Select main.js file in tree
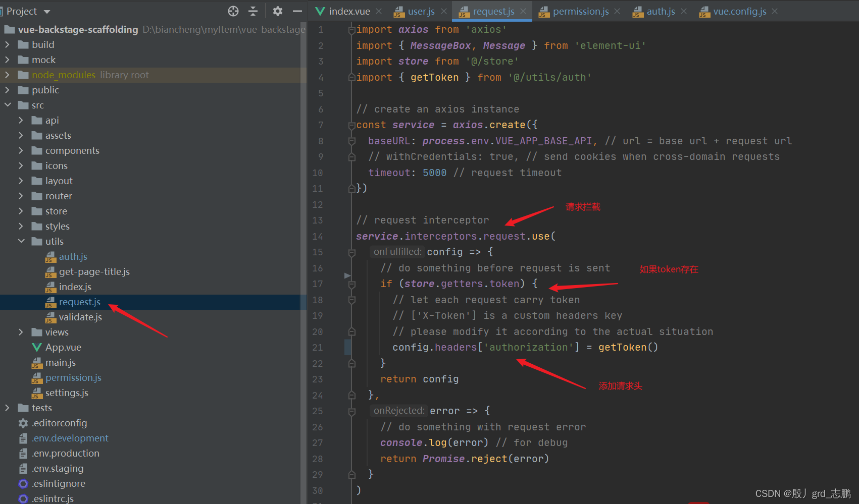Image resolution: width=859 pixels, height=504 pixels. 61,362
